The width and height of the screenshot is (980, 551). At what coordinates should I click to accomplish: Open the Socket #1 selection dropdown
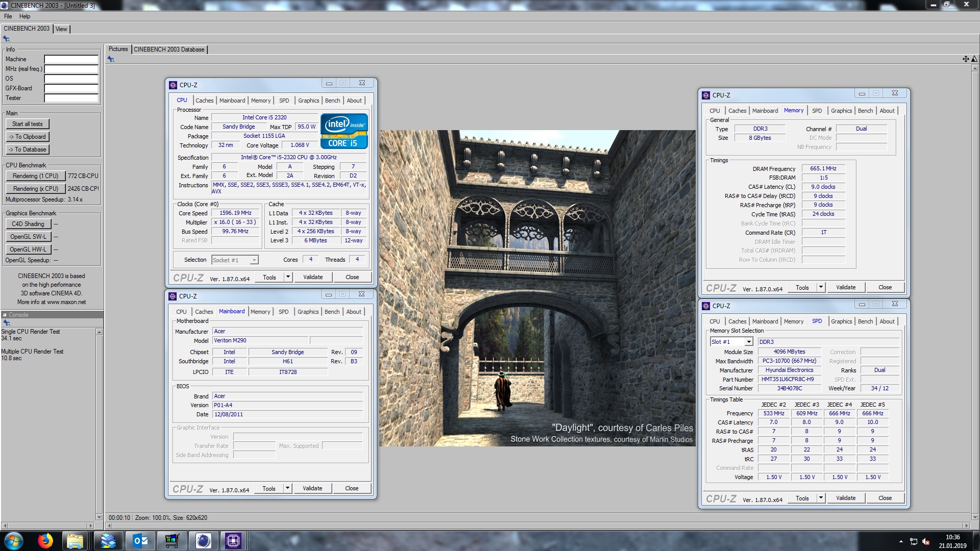[254, 260]
